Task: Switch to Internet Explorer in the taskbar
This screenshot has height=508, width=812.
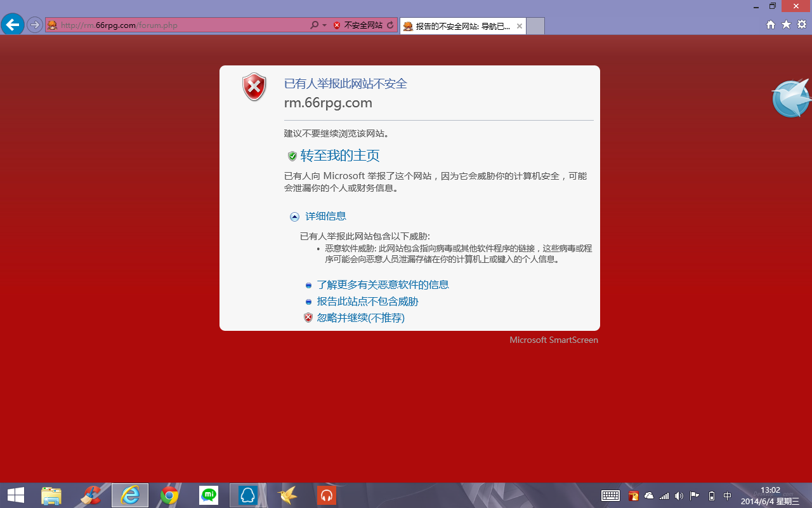Action: pyautogui.click(x=130, y=495)
